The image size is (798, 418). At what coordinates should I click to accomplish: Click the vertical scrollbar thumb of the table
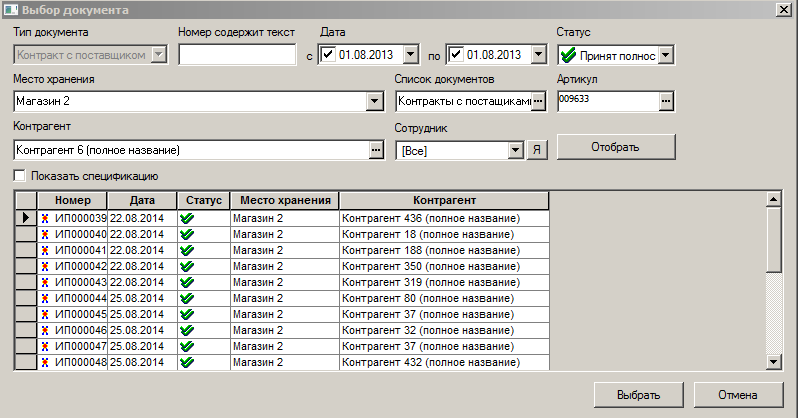coord(774,239)
